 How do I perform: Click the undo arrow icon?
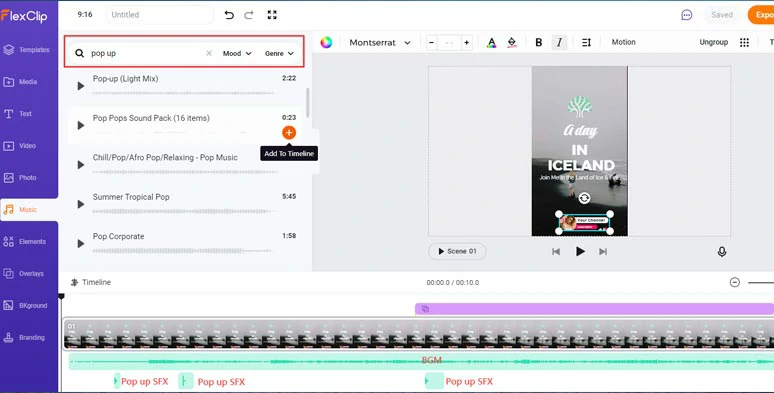tap(229, 15)
